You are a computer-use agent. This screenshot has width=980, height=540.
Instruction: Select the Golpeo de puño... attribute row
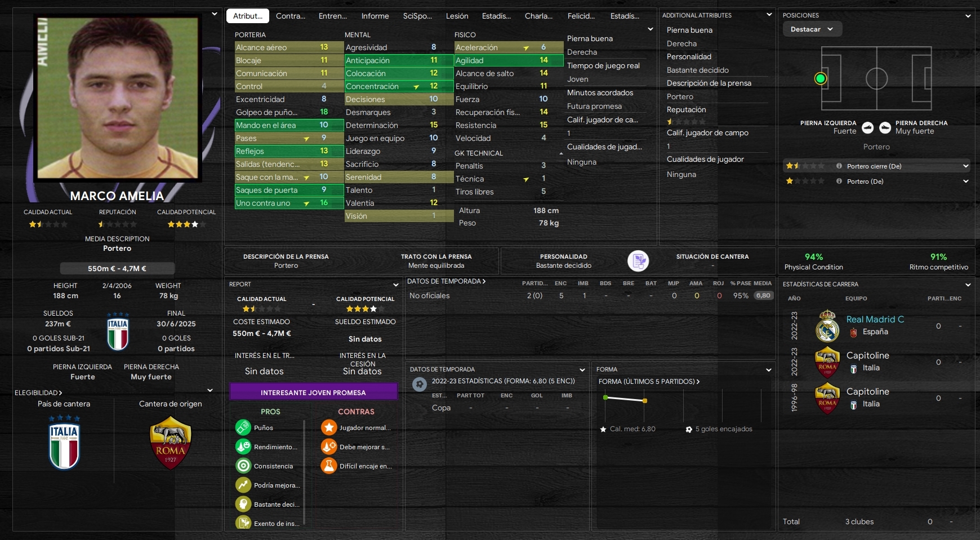click(x=289, y=112)
